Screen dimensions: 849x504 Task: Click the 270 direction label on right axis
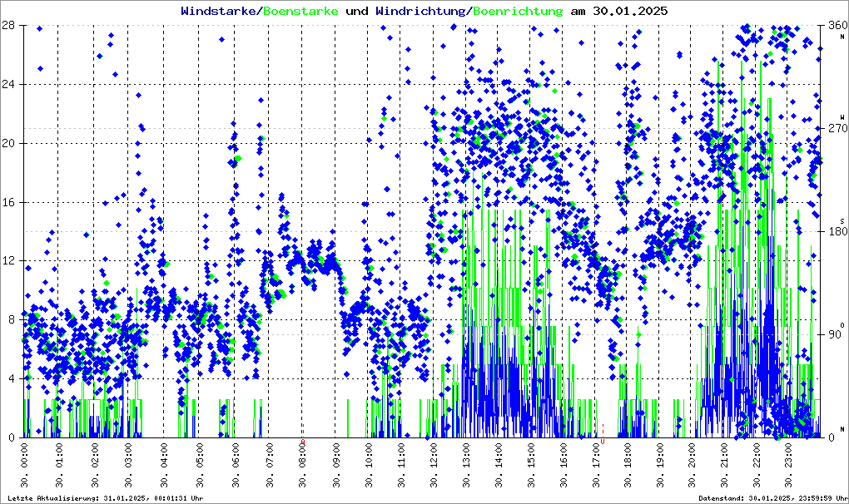click(835, 129)
